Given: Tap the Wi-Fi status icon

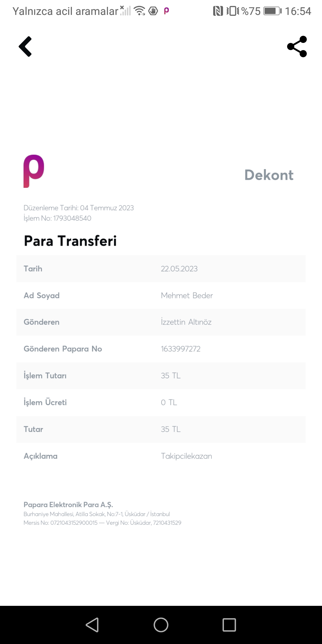Looking at the screenshot, I should pos(140,11).
